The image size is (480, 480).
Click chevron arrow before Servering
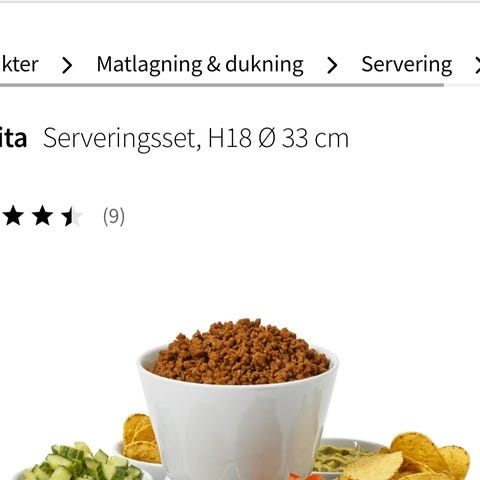[x=332, y=65]
